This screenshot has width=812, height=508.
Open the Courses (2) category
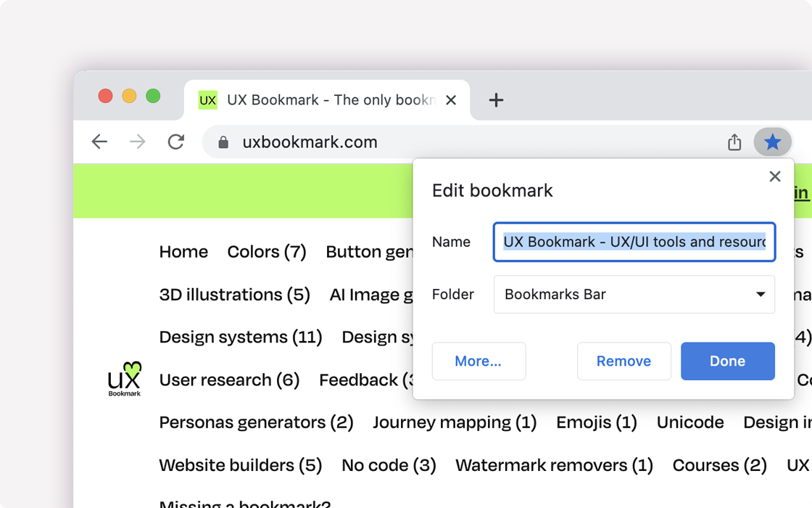pos(720,465)
